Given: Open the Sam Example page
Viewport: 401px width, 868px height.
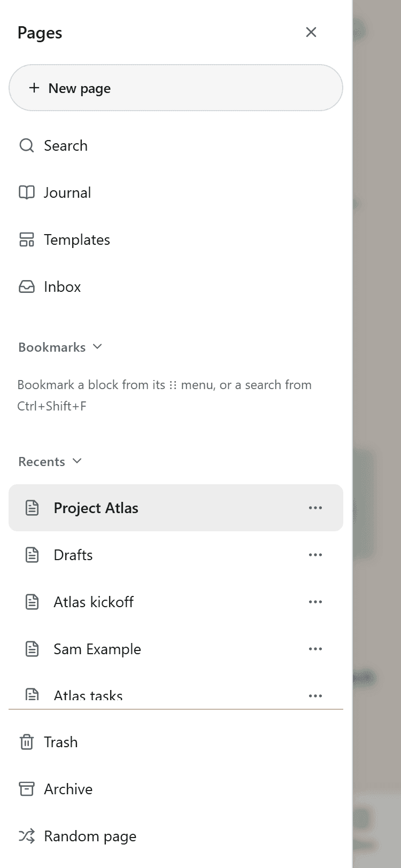Looking at the screenshot, I should (x=176, y=649).
